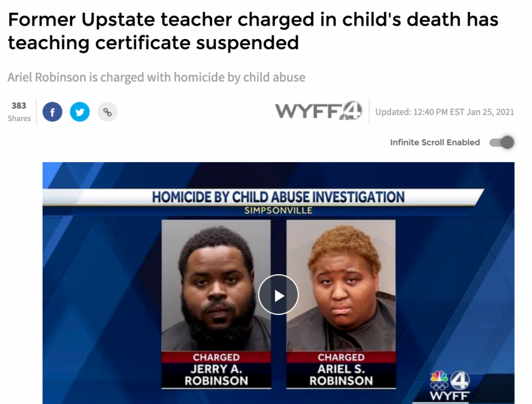
Task: Share article via Twitter icon
Action: pyautogui.click(x=79, y=112)
